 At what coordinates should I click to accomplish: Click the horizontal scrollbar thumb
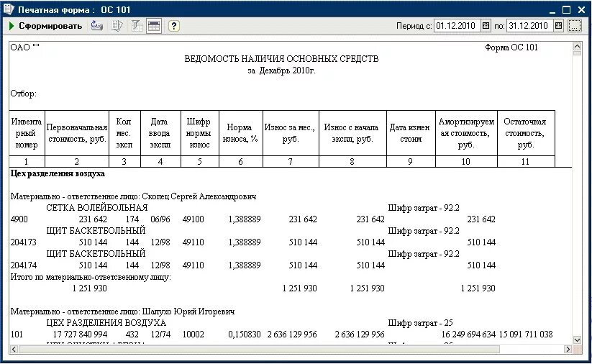[259, 350]
